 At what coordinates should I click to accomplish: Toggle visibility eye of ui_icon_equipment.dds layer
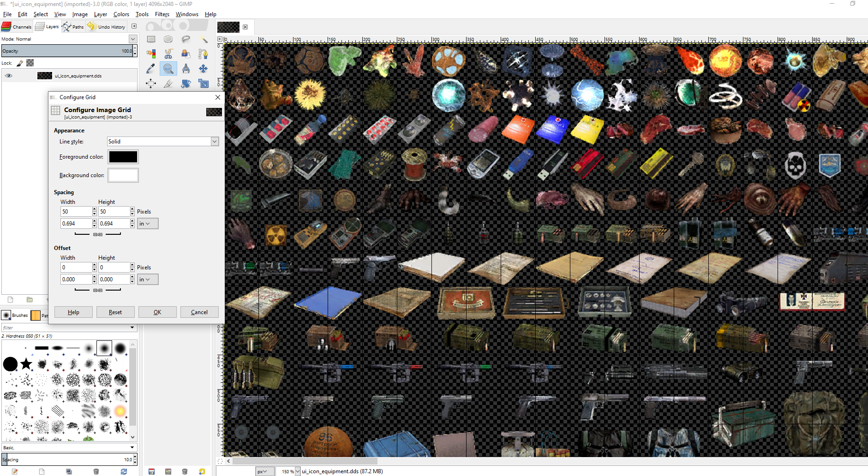point(9,76)
